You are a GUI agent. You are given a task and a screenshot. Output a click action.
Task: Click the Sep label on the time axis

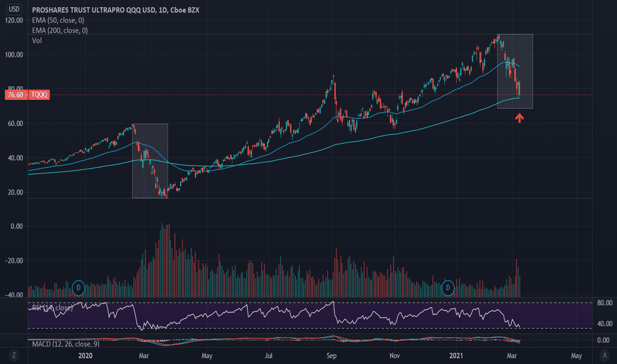pos(332,356)
